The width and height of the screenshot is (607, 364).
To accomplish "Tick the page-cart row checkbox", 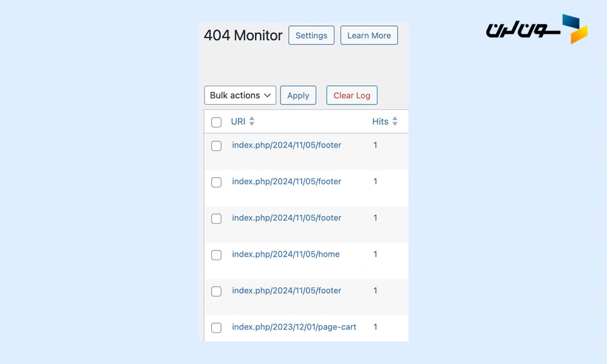I will click(216, 328).
